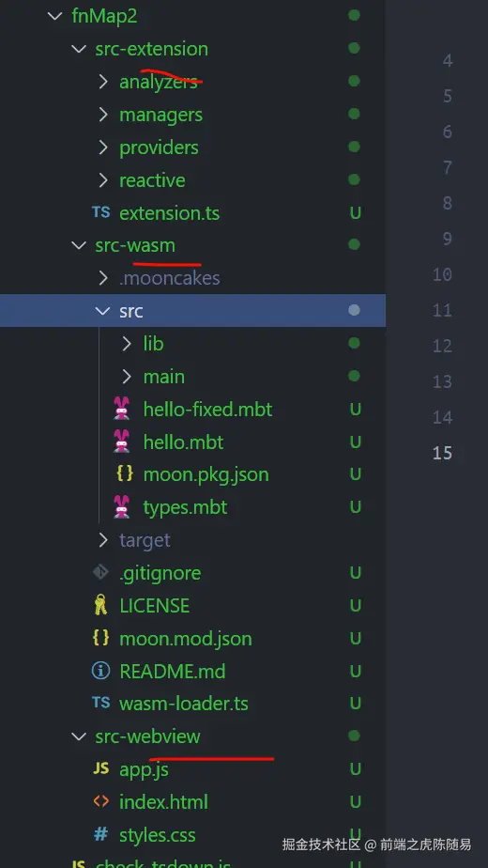Click the info icon next to README.md

click(x=100, y=671)
